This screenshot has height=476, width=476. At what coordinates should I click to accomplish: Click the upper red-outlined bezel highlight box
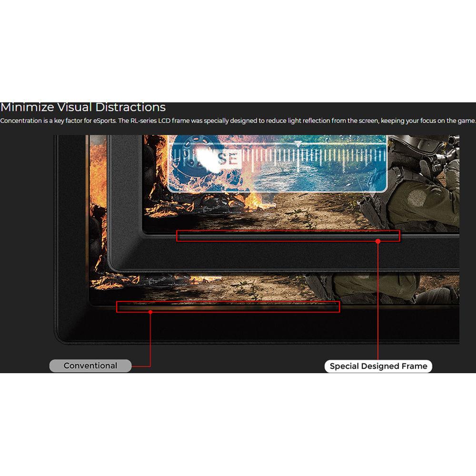288,236
